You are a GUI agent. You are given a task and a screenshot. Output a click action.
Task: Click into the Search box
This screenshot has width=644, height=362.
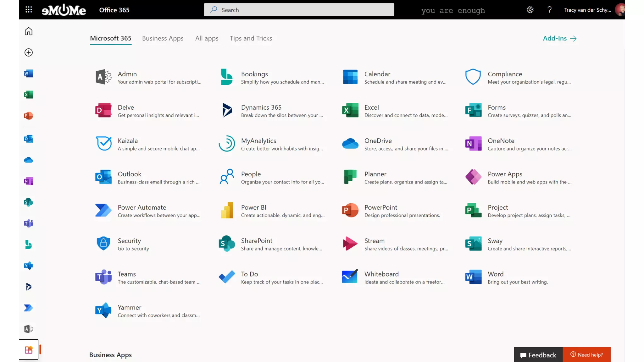[x=299, y=10]
